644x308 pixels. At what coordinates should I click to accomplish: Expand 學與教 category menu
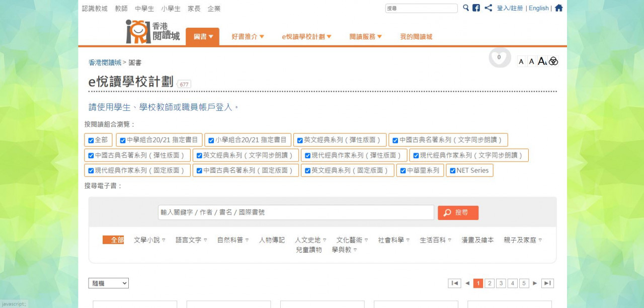pos(345,250)
